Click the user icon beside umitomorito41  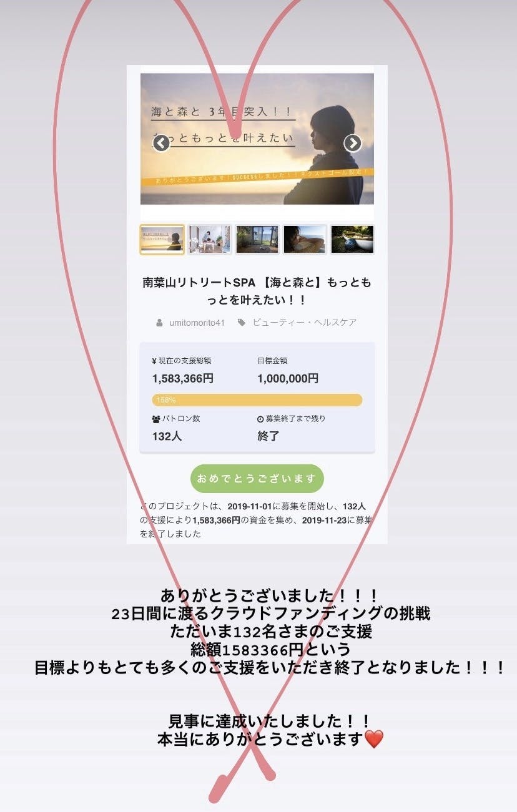(x=160, y=323)
